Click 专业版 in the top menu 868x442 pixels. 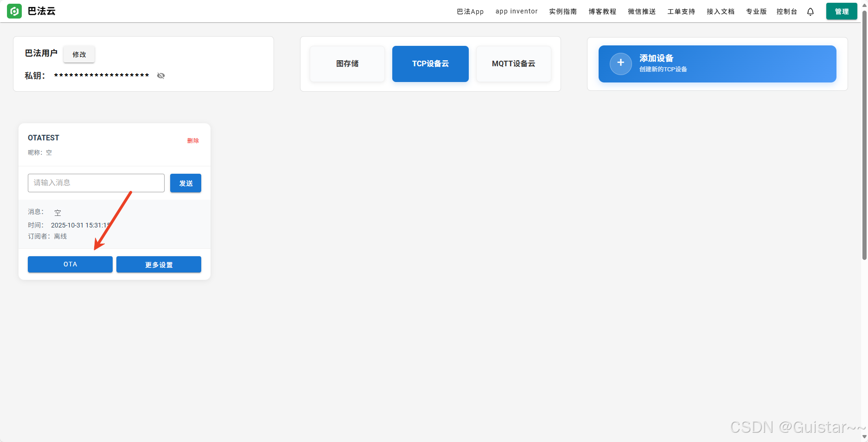[756, 12]
